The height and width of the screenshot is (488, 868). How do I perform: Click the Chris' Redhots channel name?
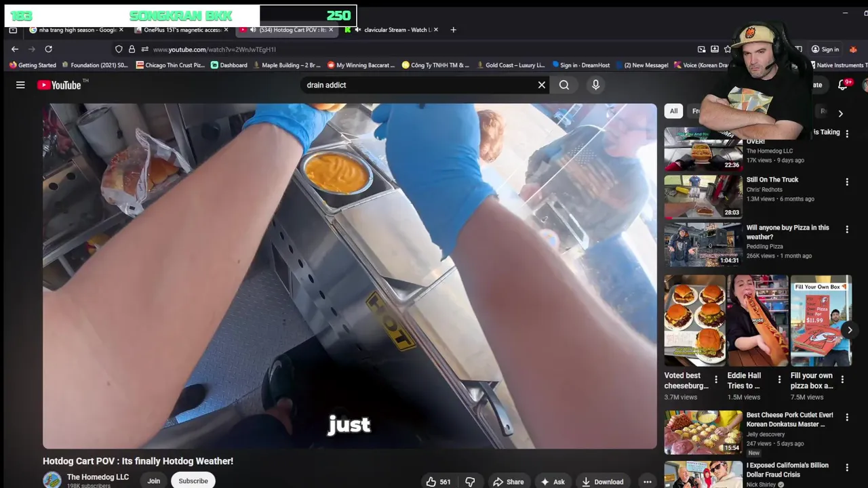tap(764, 190)
